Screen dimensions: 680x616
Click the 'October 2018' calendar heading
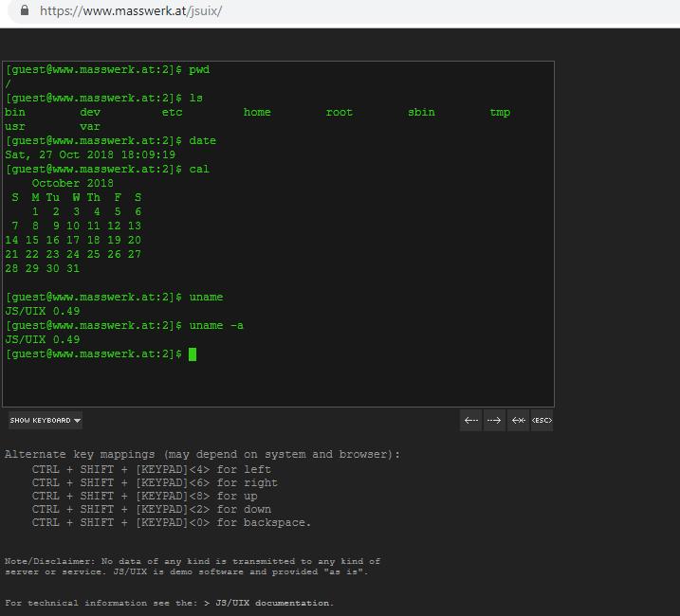pos(72,183)
